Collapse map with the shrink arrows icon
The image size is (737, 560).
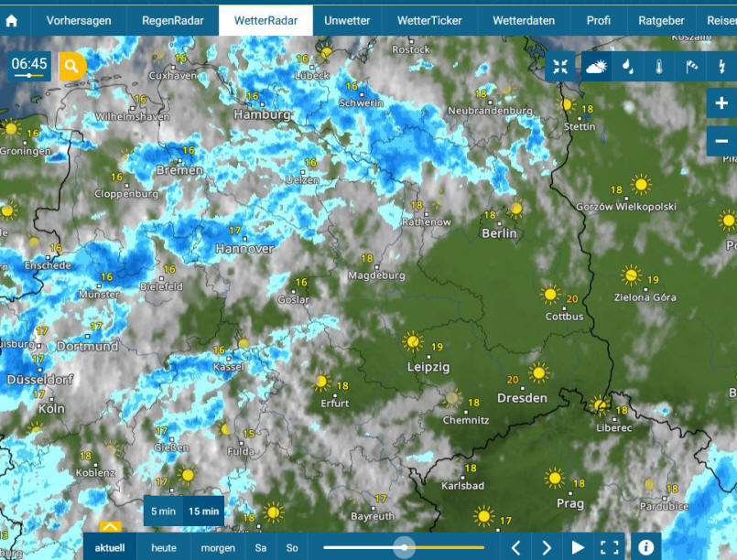pos(560,66)
